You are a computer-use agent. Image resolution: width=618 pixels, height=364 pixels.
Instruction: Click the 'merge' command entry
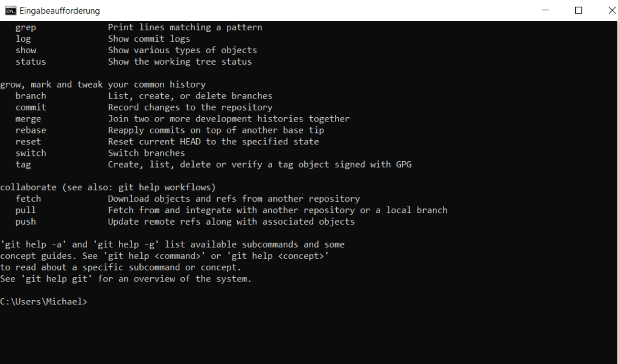[28, 119]
